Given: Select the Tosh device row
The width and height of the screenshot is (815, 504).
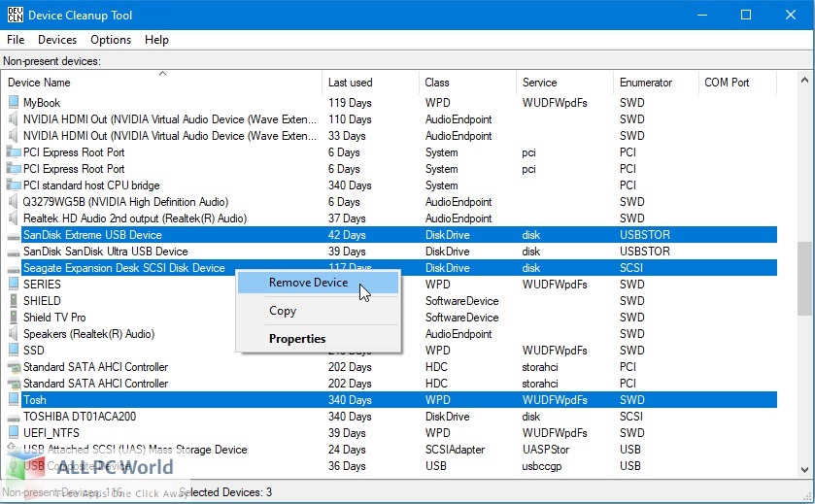Looking at the screenshot, I should [391, 400].
